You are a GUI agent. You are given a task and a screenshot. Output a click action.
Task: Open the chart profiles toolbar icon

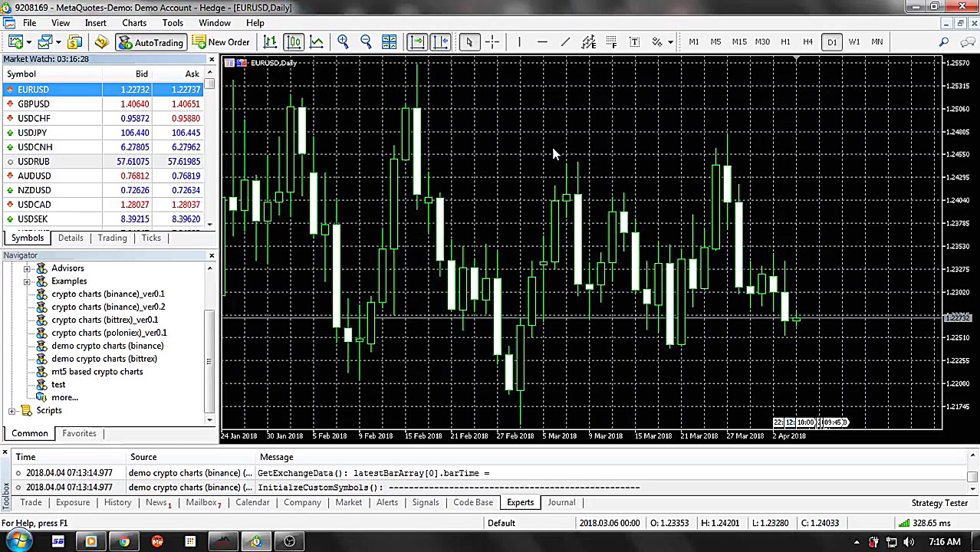click(x=44, y=42)
